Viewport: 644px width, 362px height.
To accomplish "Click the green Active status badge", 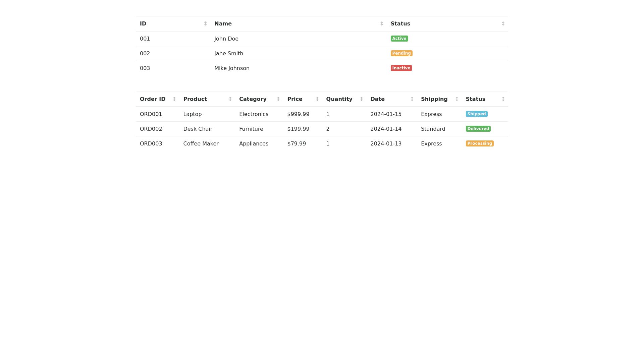I will click(399, 39).
